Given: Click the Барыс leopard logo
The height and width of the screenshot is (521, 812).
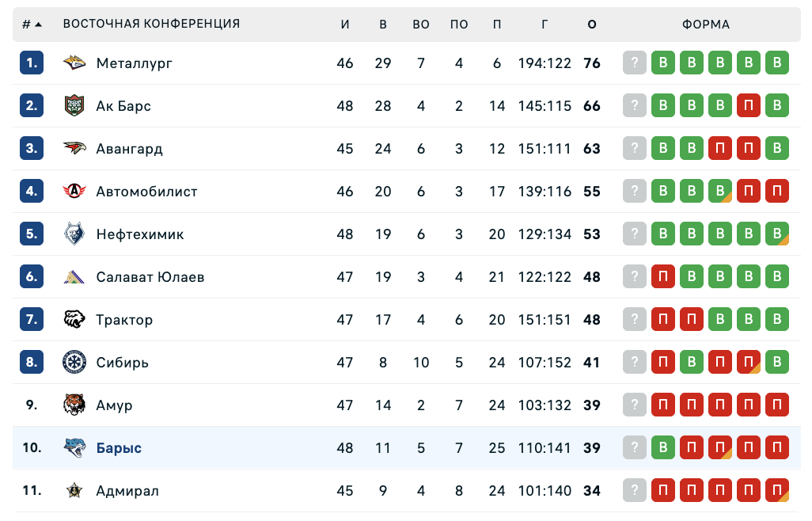Looking at the screenshot, I should tap(74, 448).
